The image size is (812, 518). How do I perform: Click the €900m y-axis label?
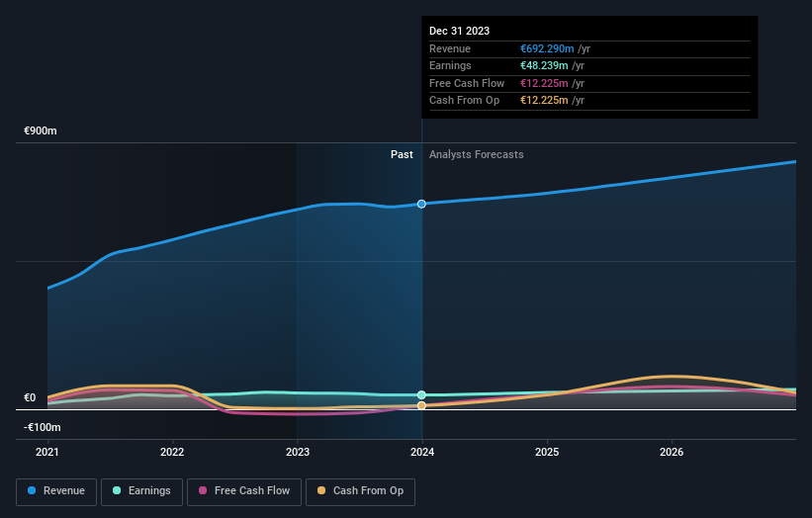coord(41,130)
